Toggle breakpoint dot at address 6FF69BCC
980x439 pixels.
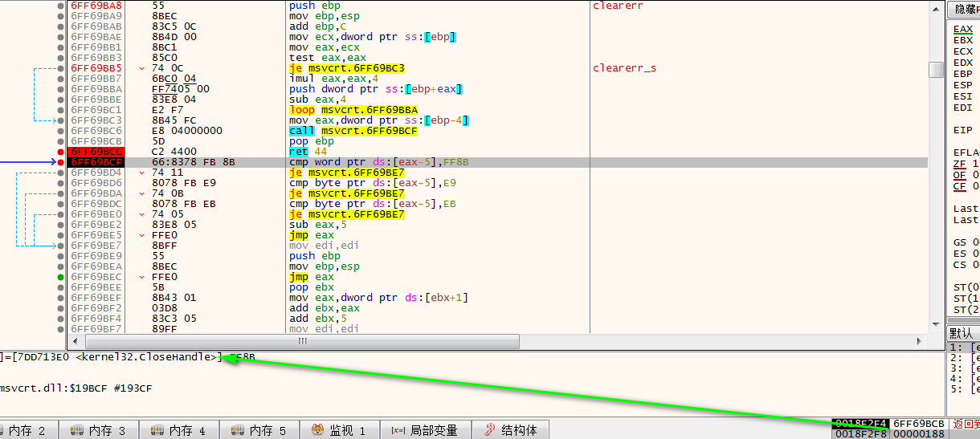(x=61, y=152)
